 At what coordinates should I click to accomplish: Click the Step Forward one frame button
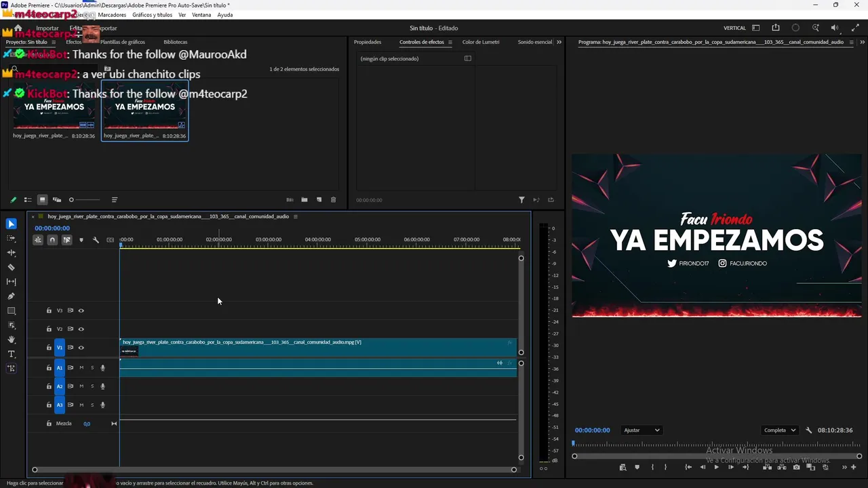pos(730,467)
